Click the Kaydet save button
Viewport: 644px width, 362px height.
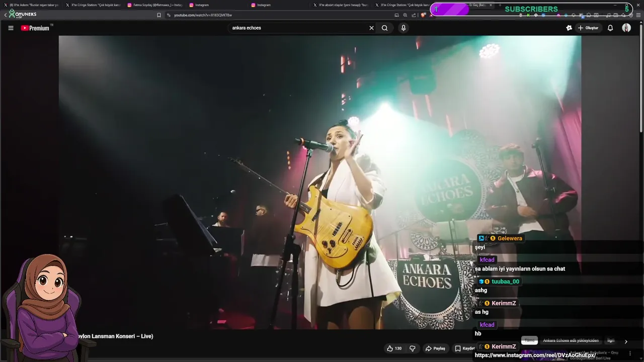465,348
